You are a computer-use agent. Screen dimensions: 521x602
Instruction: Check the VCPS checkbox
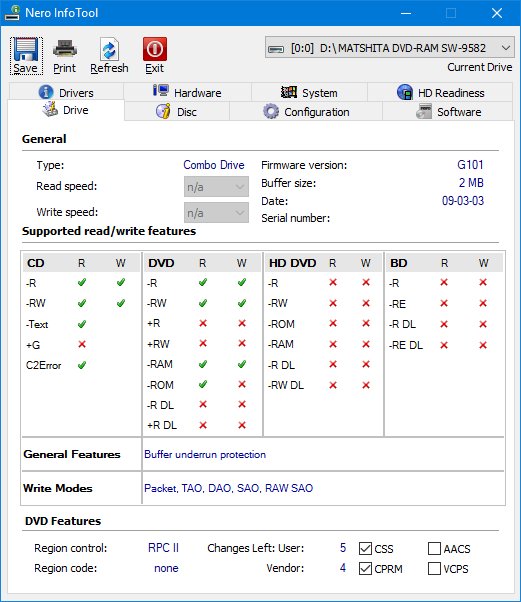434,569
